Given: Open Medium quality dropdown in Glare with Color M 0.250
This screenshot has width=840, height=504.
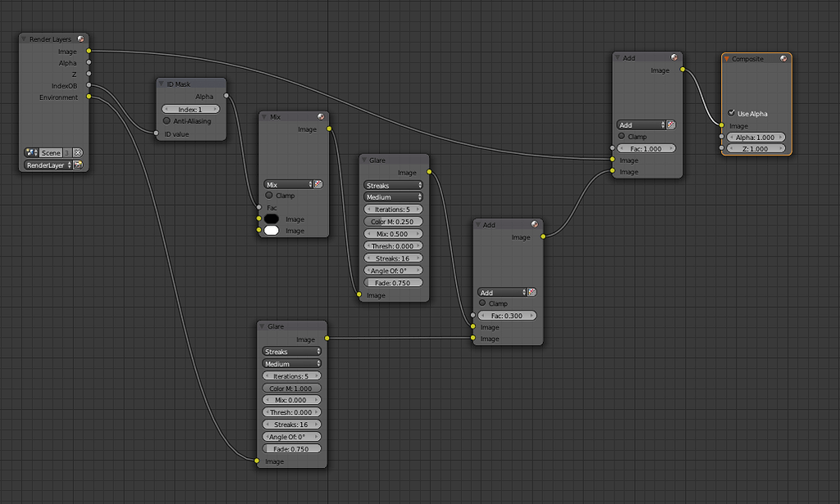Looking at the screenshot, I should 393,198.
